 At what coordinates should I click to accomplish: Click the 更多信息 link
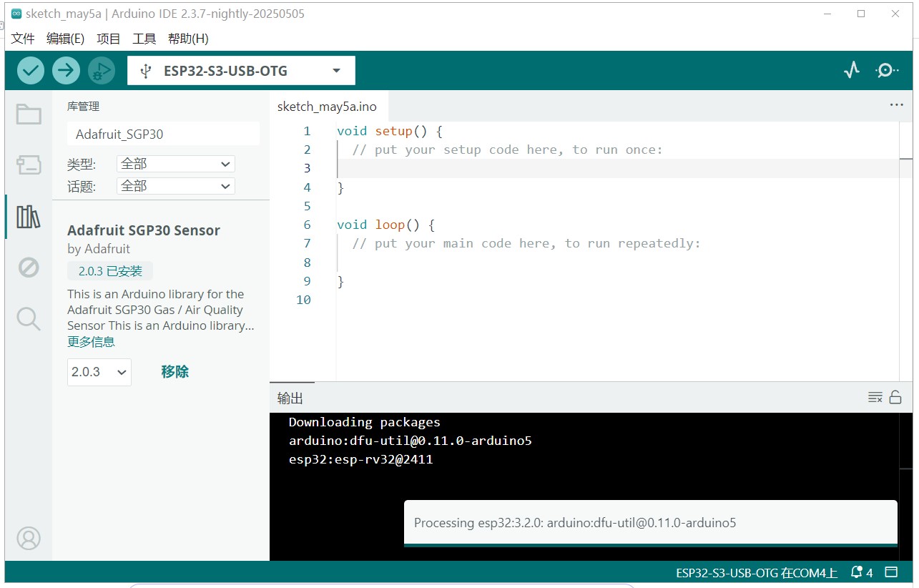click(x=91, y=342)
